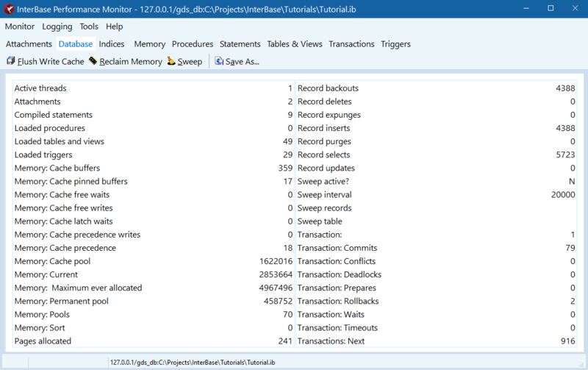Open the Procedures tab
The height and width of the screenshot is (370, 588).
click(x=193, y=44)
